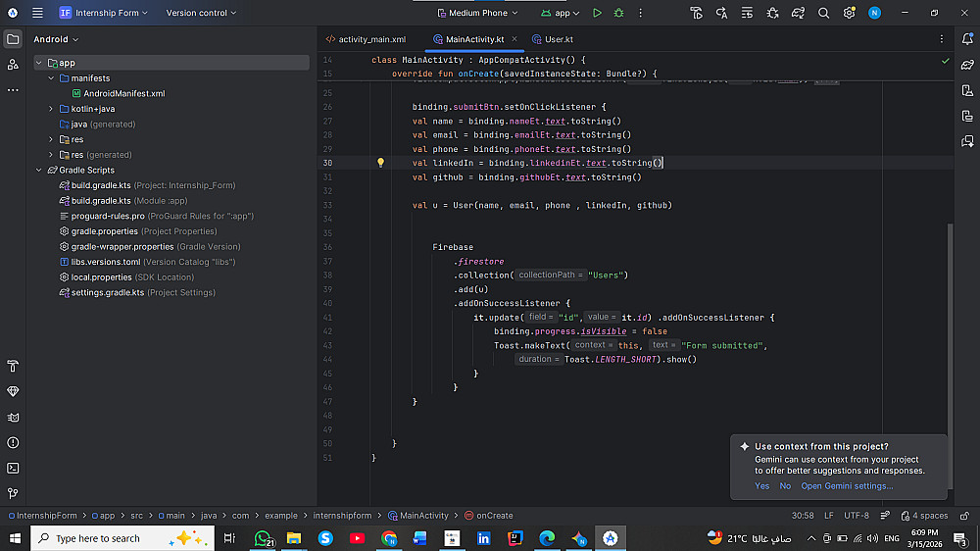This screenshot has height=551, width=980.
Task: Open IDE settings gear in toolbar
Action: pos(849,13)
